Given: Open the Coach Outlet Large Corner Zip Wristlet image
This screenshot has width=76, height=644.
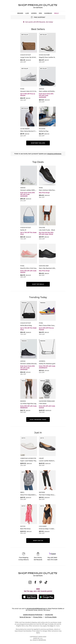Looking at the screenshot, I should pyautogui.click(x=29, y=43).
